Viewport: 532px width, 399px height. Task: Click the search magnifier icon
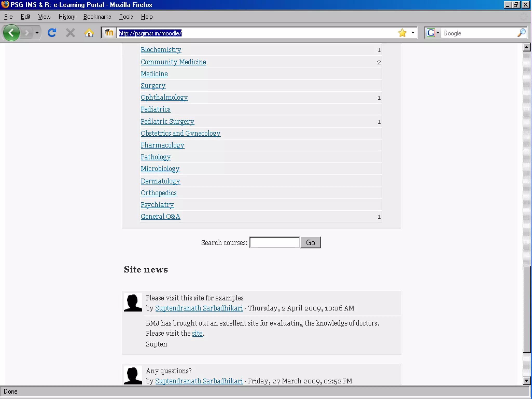point(522,33)
